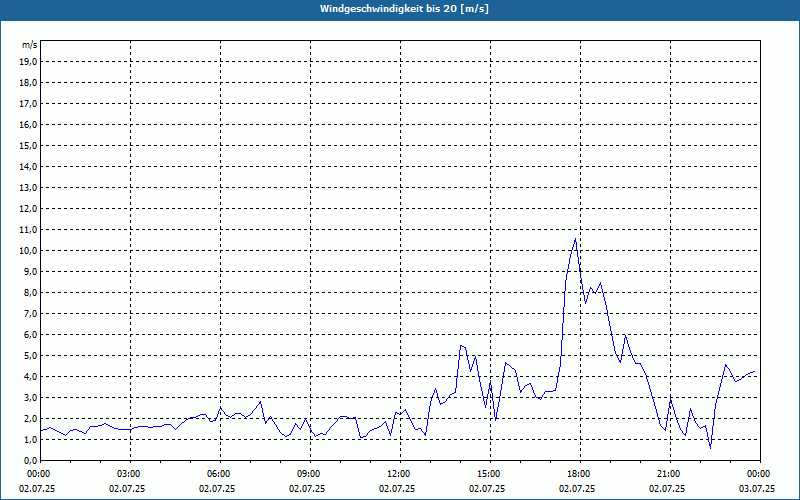Pick the 18:00 time label
The image size is (800, 500).
(577, 474)
